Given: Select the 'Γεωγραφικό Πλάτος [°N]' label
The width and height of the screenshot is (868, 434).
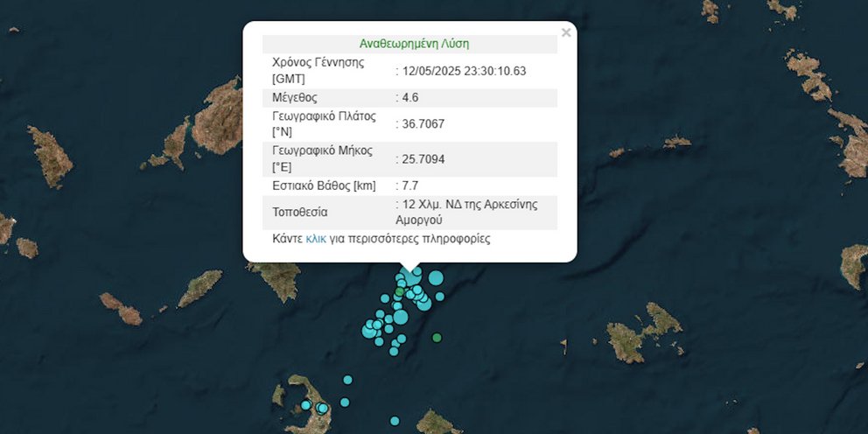Looking at the screenshot, I should (x=324, y=124).
